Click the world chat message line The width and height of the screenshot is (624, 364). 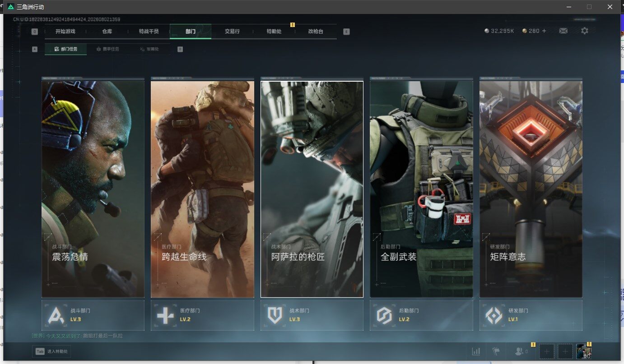pos(77,336)
